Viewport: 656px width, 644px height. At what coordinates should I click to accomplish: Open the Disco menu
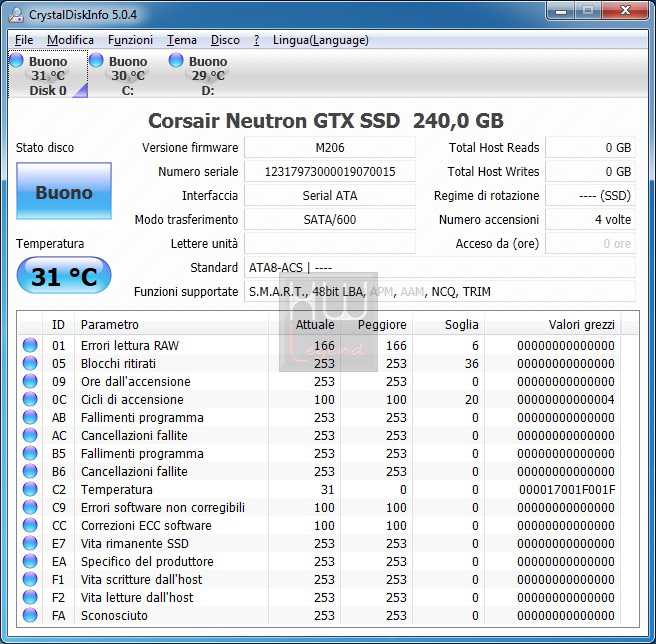pos(225,40)
